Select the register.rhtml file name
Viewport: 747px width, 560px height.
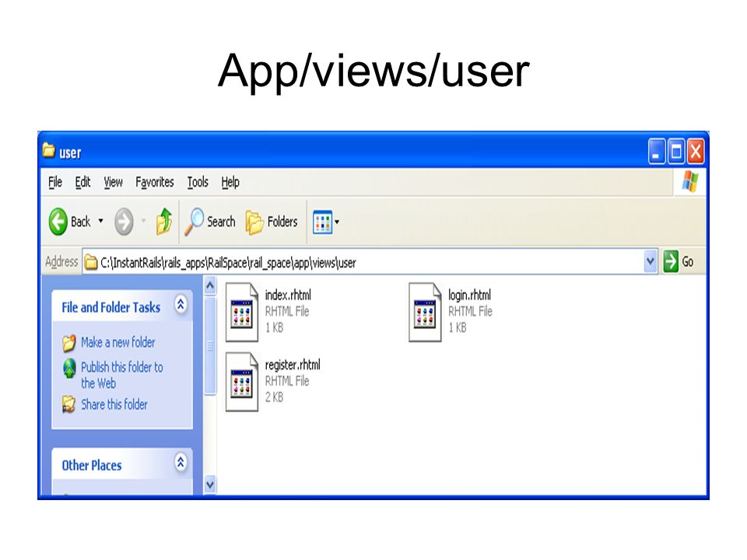coord(293,366)
